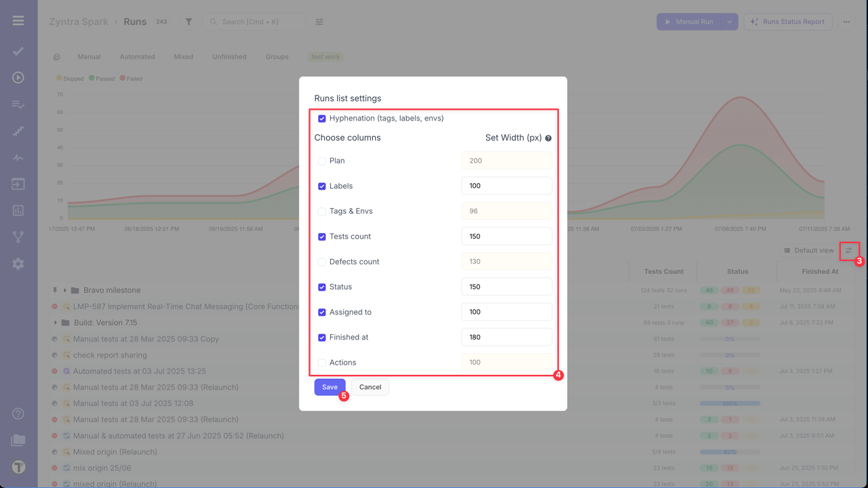Check the Actions column checkbox
The height and width of the screenshot is (488, 868).
pos(321,363)
